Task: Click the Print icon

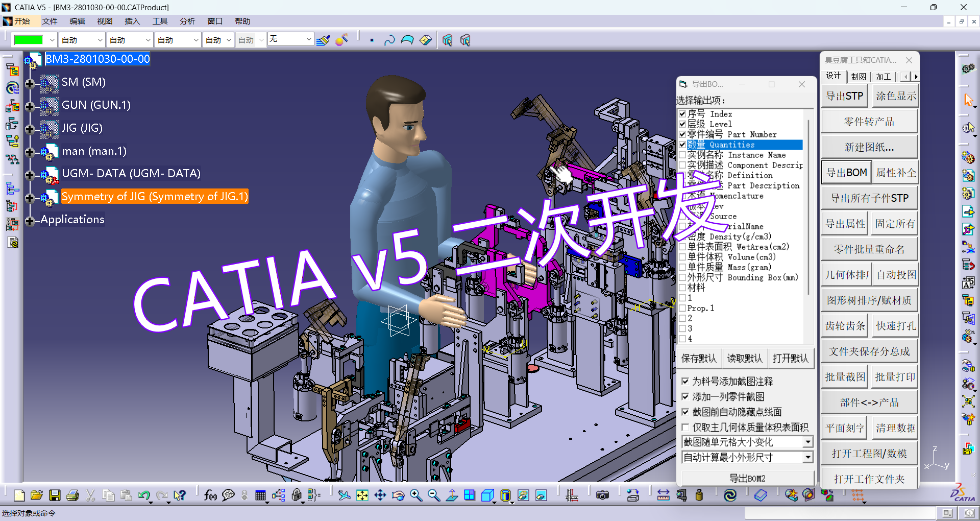Action: [72, 495]
